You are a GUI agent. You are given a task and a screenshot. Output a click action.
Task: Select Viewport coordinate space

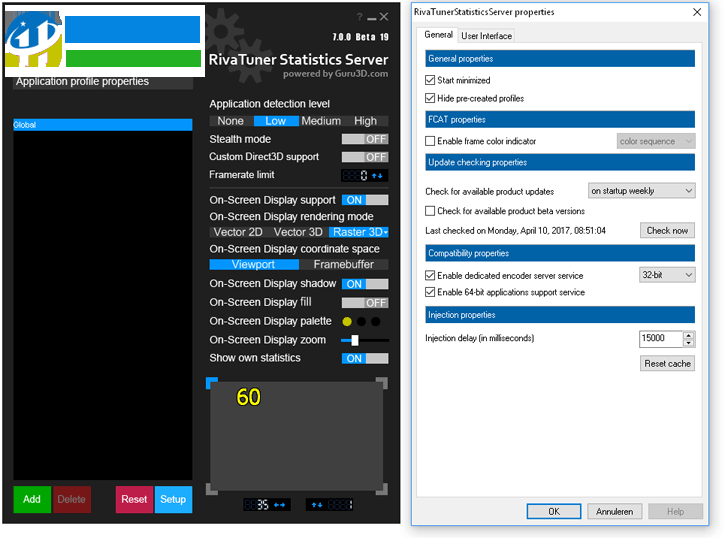click(253, 264)
